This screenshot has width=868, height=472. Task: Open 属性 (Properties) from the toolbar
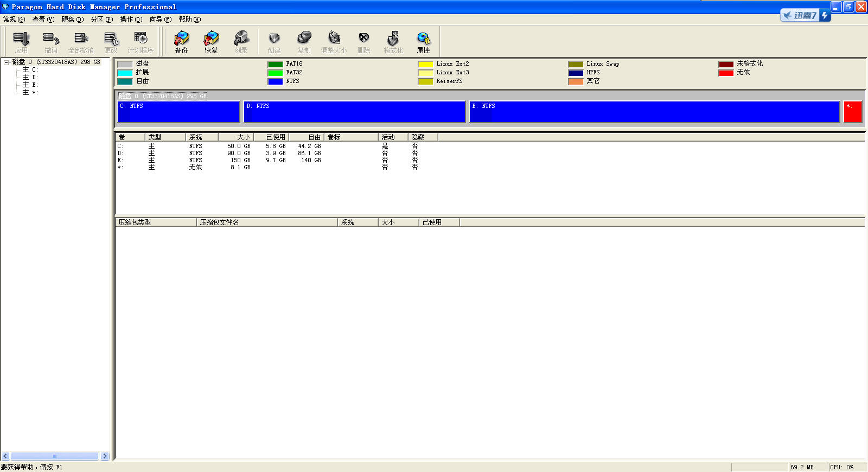(423, 41)
